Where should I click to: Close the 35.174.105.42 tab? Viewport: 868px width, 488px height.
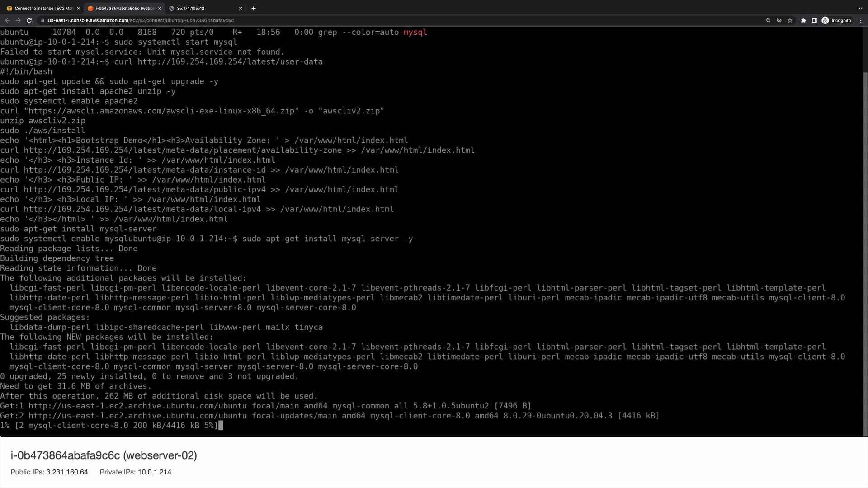pos(241,8)
